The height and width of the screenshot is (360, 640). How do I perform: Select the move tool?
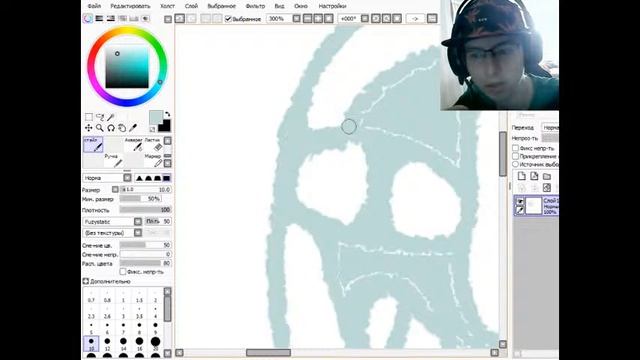pyautogui.click(x=89, y=128)
